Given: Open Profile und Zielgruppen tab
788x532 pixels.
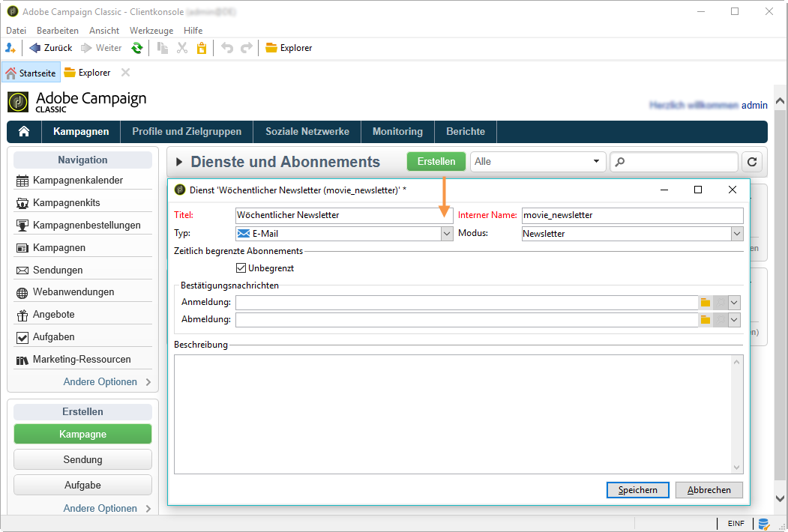Looking at the screenshot, I should point(187,132).
